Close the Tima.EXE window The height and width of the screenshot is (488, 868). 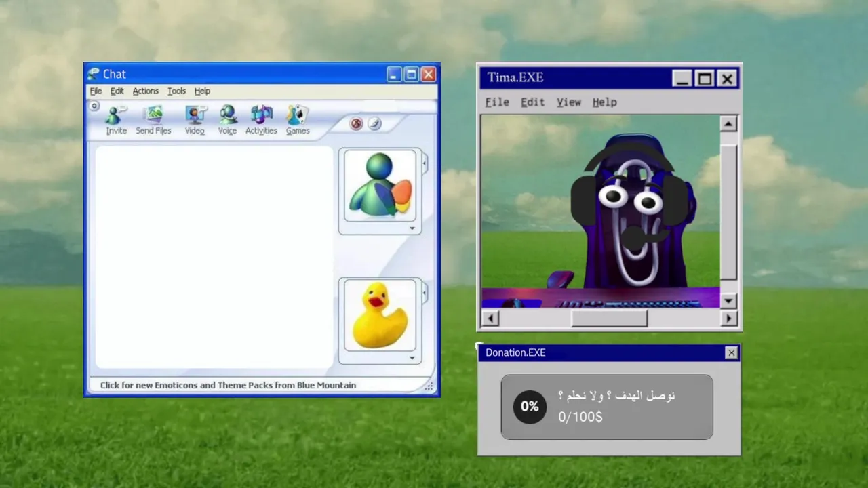click(727, 79)
